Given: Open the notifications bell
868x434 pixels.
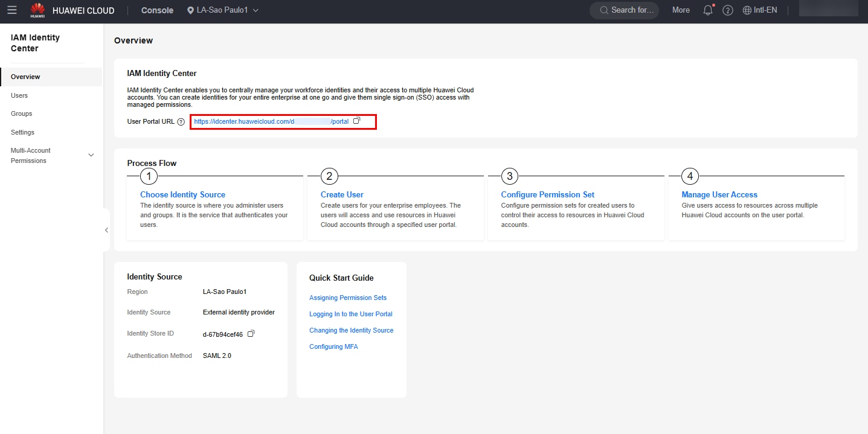Looking at the screenshot, I should point(708,10).
